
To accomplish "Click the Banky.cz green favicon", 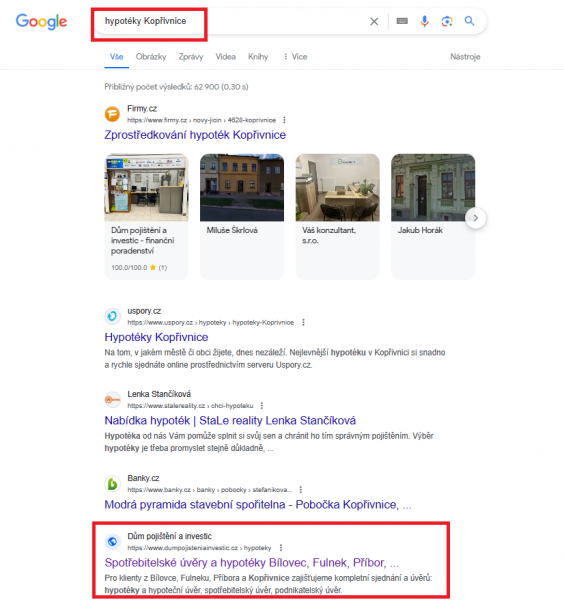I will [x=112, y=484].
